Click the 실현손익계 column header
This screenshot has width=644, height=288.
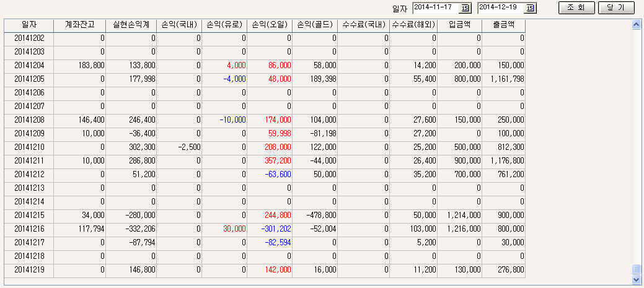(131, 25)
